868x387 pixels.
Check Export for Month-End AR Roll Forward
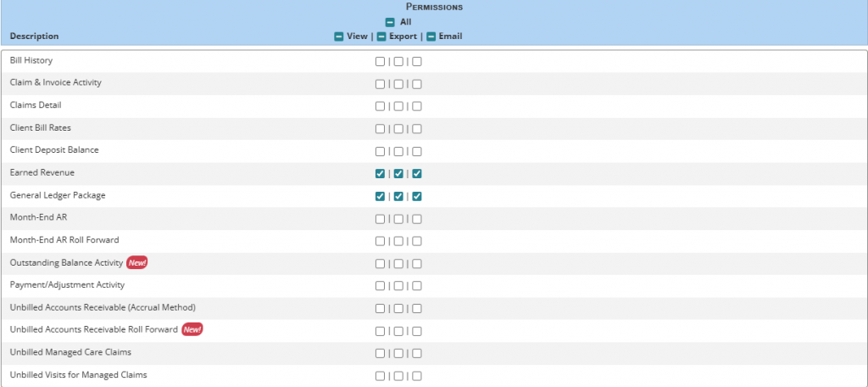point(398,241)
